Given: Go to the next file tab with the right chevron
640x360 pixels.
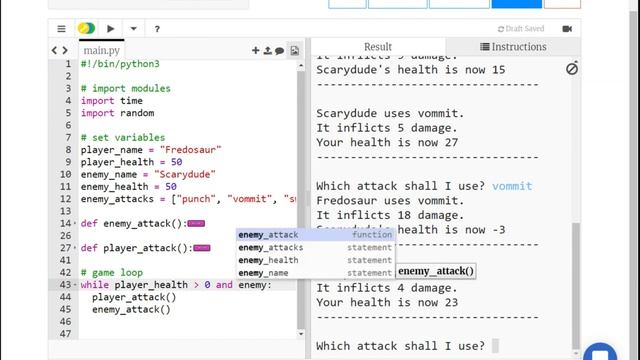Looking at the screenshot, I should coord(65,50).
